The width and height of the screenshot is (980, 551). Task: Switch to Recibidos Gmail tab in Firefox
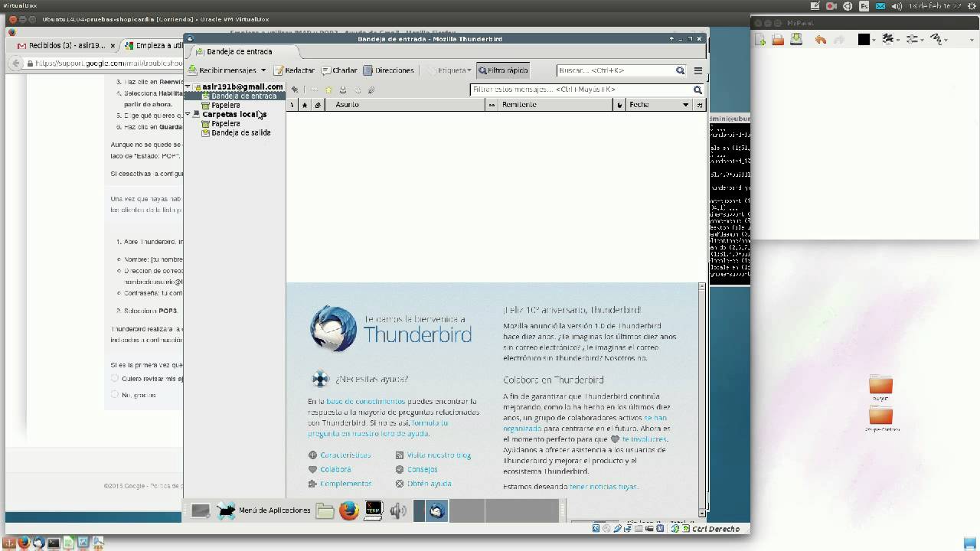67,45
